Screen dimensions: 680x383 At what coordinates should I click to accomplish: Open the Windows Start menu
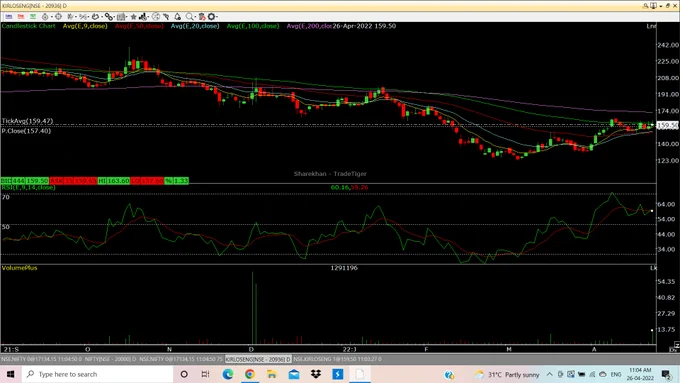click(10, 374)
